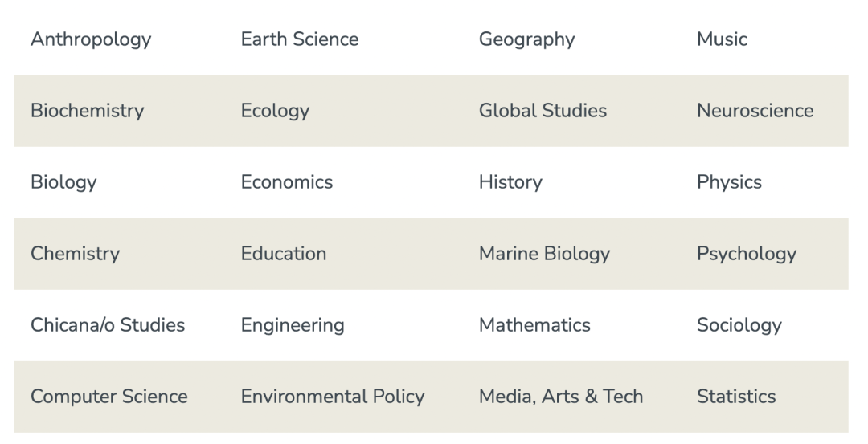This screenshot has width=868, height=444.
Task: Open Global Studies
Action: (x=542, y=111)
